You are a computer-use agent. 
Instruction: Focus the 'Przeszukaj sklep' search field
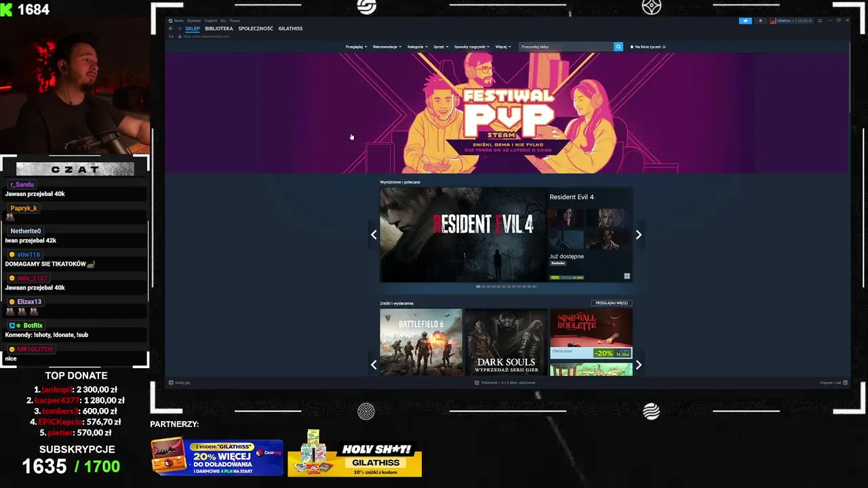click(x=566, y=47)
